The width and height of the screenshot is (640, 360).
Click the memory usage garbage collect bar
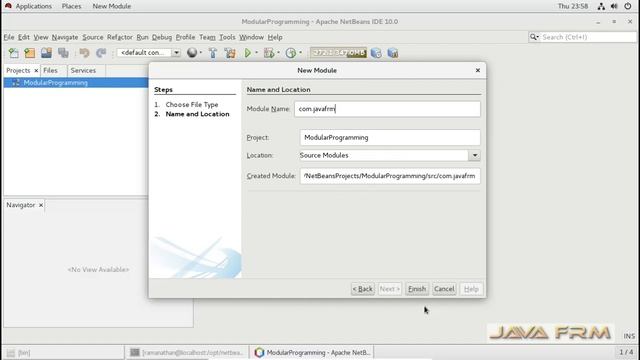point(338,53)
